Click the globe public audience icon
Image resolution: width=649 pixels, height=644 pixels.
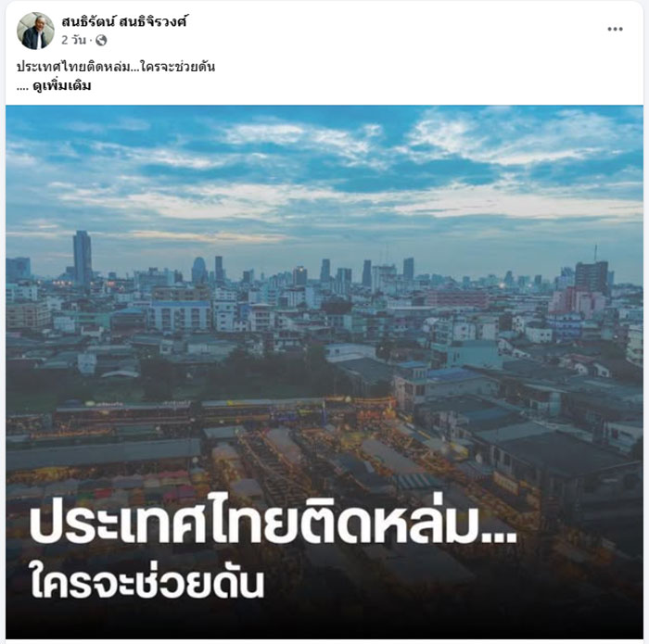(101, 40)
